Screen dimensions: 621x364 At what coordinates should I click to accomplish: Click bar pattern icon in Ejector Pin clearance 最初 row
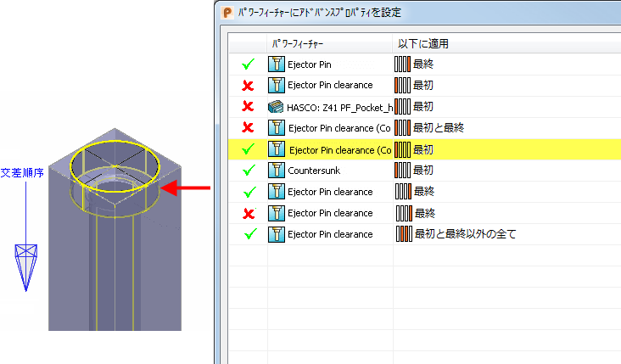tap(402, 85)
